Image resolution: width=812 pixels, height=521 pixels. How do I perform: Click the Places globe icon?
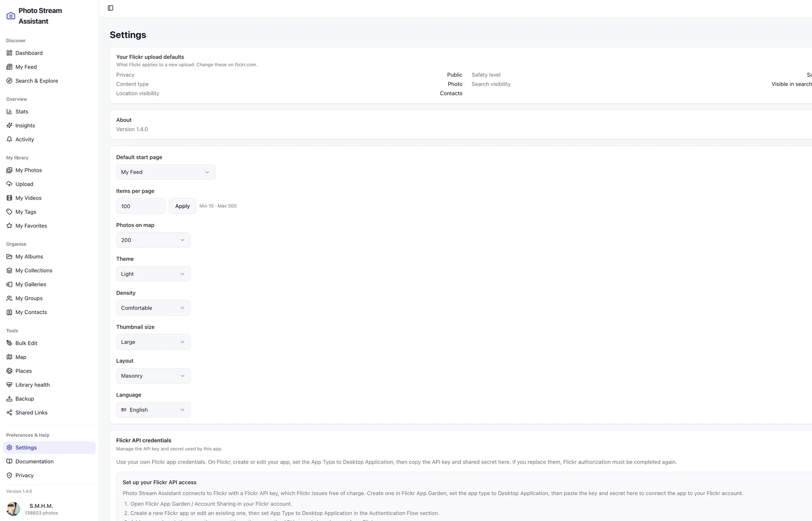click(x=9, y=371)
